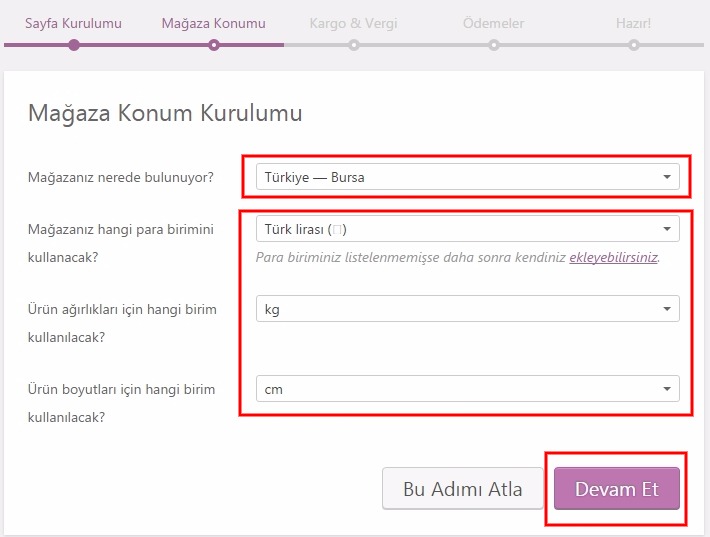Open the Türk lirası currency dropdown
710x537 pixels.
pos(468,229)
